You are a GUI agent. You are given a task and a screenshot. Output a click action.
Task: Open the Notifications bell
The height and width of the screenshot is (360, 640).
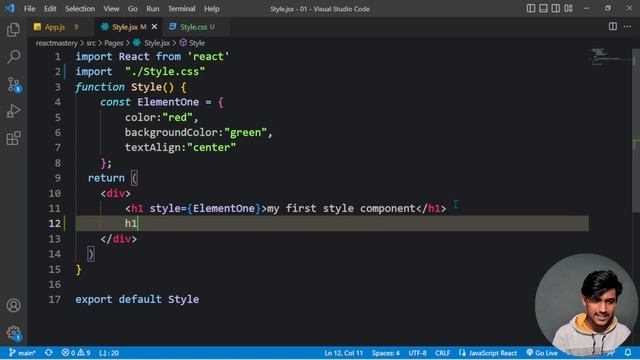[628, 353]
